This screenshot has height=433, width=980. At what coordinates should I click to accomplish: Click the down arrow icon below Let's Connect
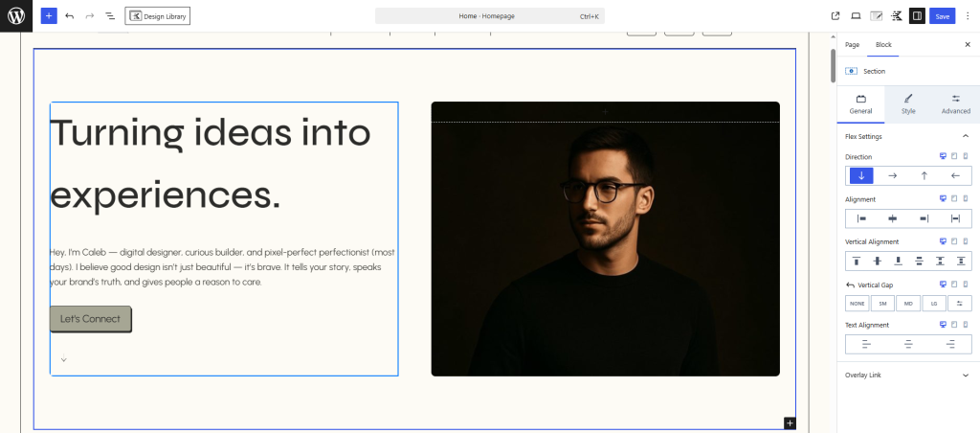pos(64,358)
